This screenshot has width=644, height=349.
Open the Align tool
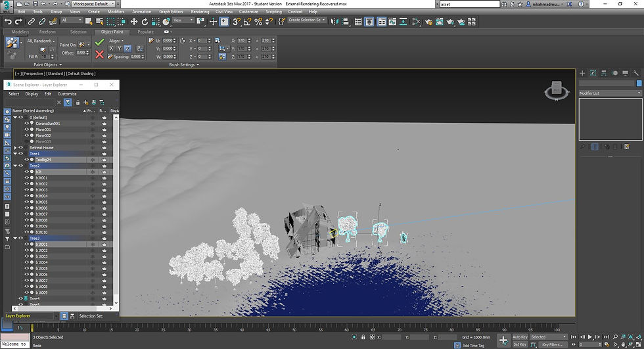click(345, 21)
